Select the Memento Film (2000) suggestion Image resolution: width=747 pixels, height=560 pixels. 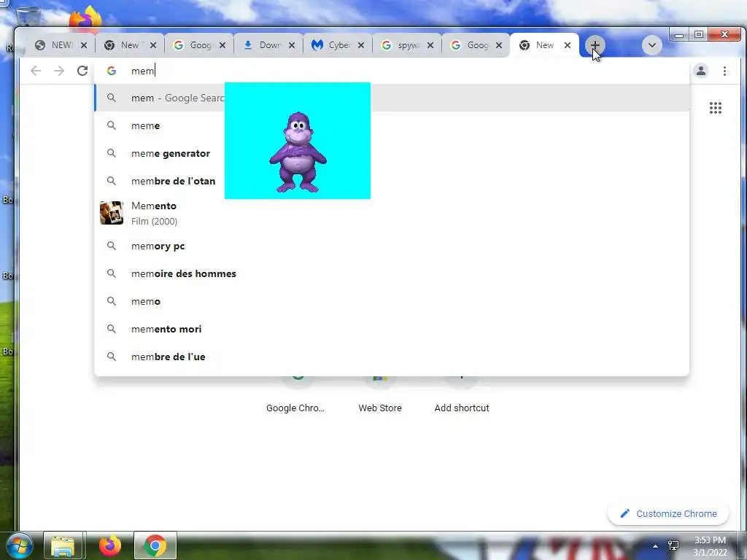click(x=392, y=213)
